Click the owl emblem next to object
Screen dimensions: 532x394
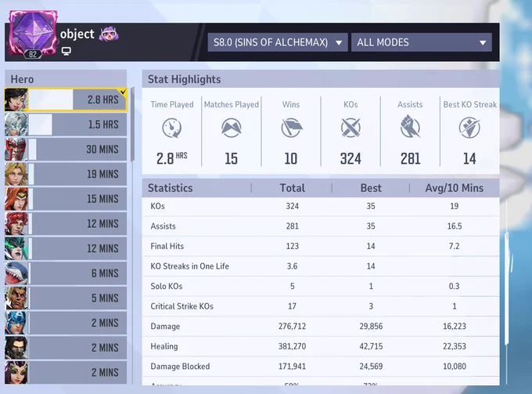point(109,34)
